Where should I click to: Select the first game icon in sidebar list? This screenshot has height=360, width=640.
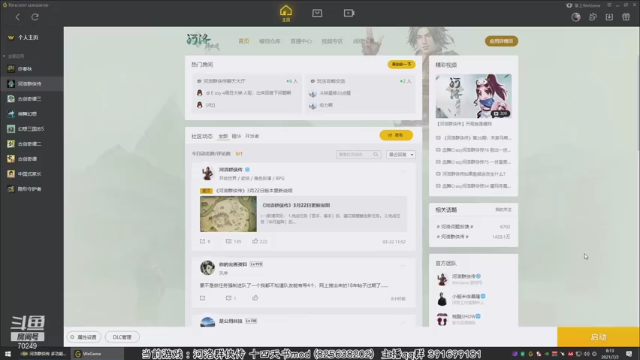point(11,69)
